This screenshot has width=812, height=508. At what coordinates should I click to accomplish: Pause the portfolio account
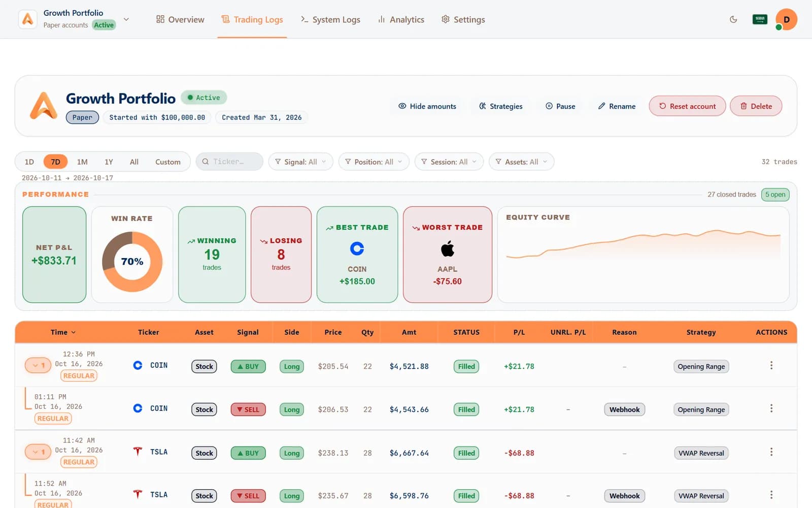[x=560, y=106]
